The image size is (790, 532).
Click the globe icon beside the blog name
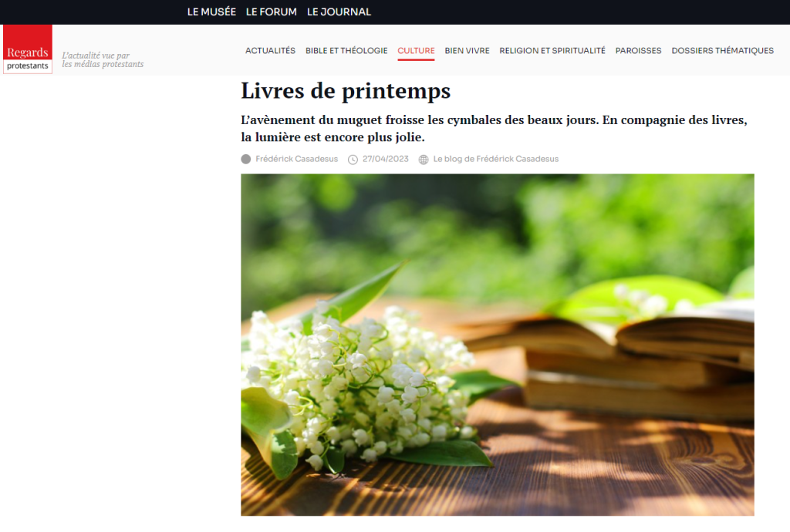coord(424,160)
